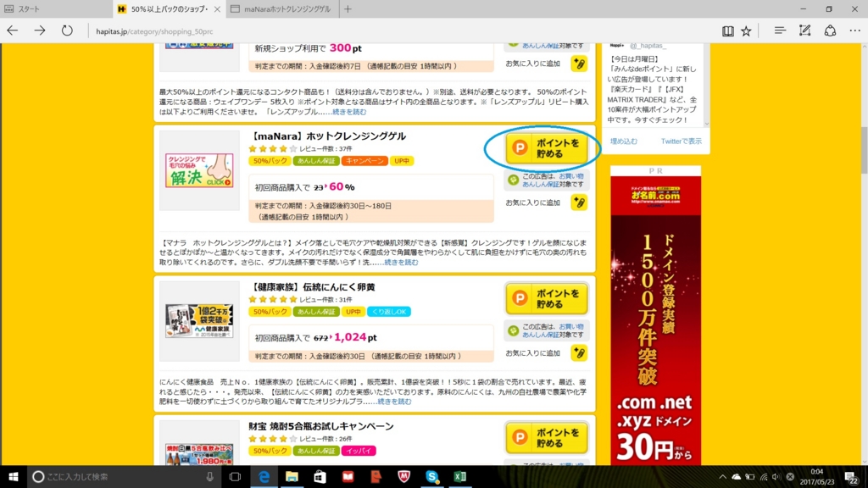Click ポイントを貯める for maNara item
The image size is (868, 488).
pyautogui.click(x=547, y=148)
